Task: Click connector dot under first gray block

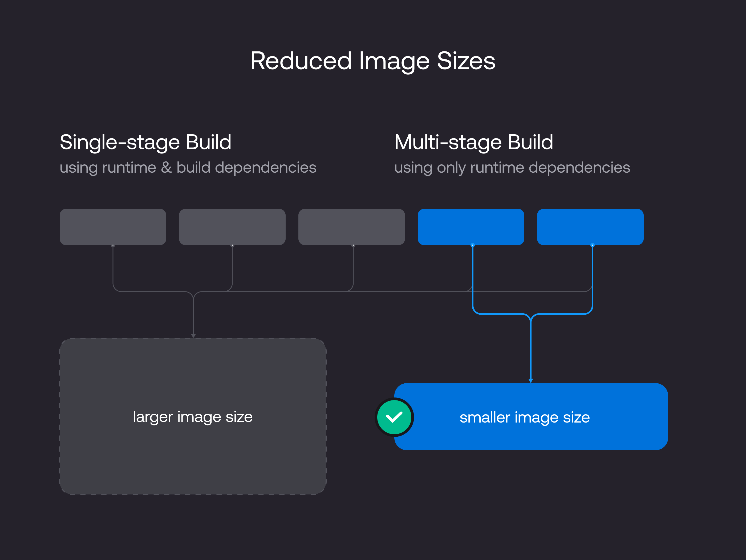Action: click(113, 245)
